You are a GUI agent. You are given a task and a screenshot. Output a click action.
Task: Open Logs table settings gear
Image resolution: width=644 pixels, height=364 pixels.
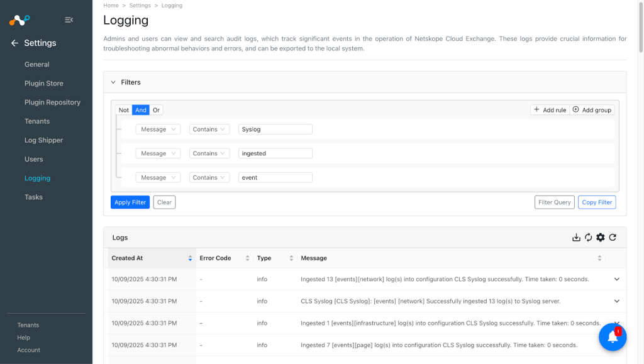click(601, 237)
